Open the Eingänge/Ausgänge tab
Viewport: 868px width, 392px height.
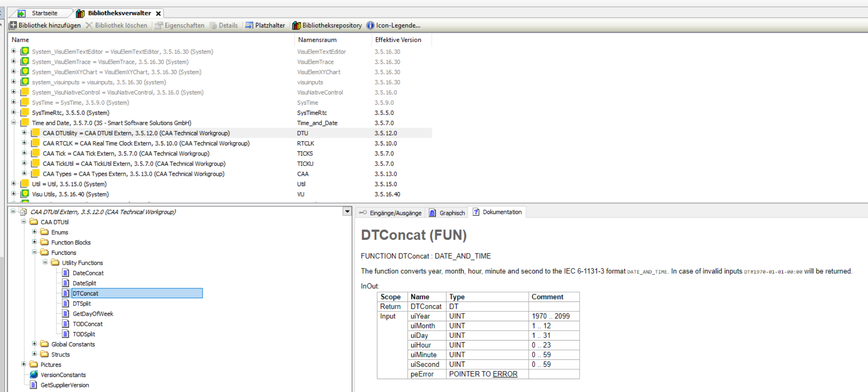390,213
